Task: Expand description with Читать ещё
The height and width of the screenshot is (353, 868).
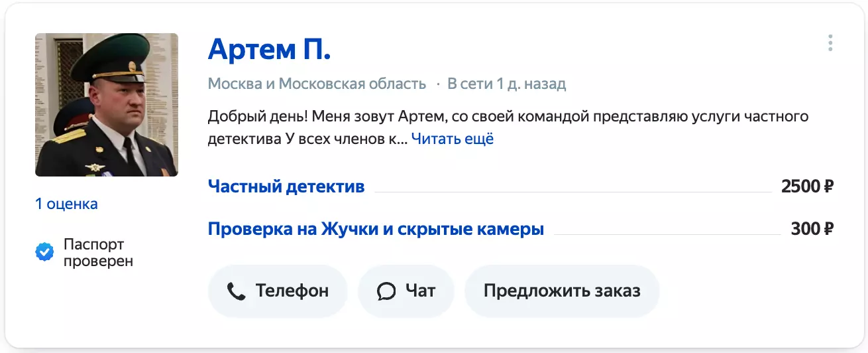Action: coord(452,139)
